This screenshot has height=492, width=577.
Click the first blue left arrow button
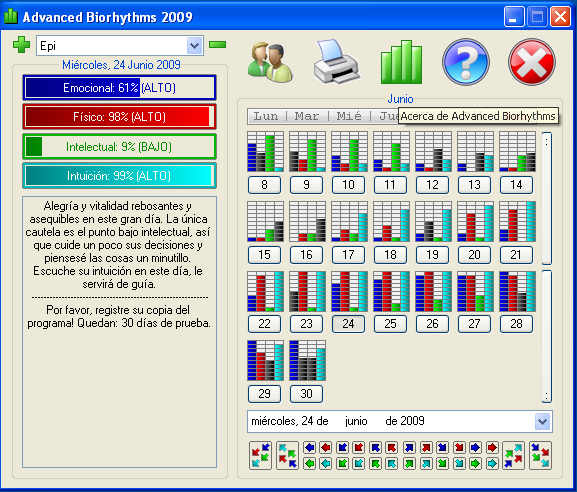[x=310, y=447]
